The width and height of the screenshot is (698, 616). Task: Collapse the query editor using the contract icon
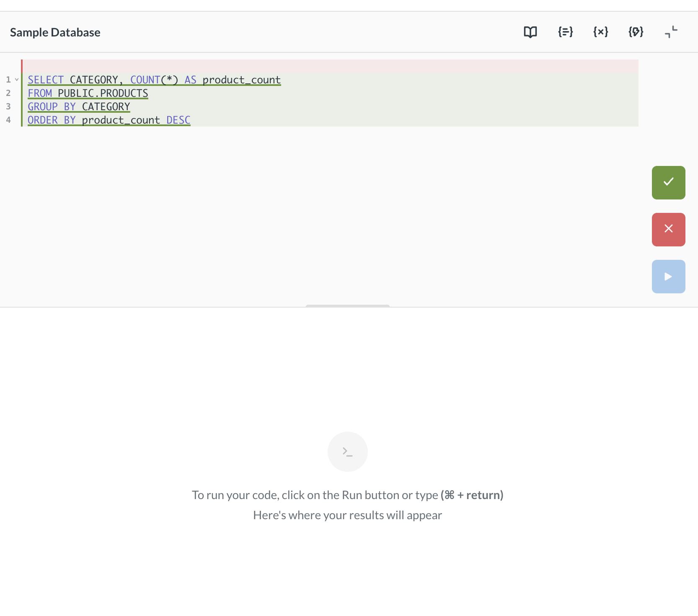[x=671, y=32]
